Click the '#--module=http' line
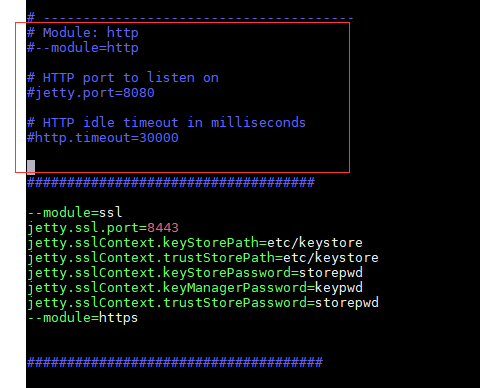 tap(83, 48)
